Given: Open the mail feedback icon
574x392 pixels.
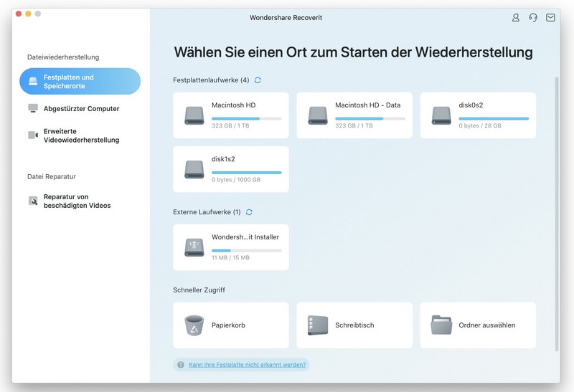Looking at the screenshot, I should click(550, 17).
